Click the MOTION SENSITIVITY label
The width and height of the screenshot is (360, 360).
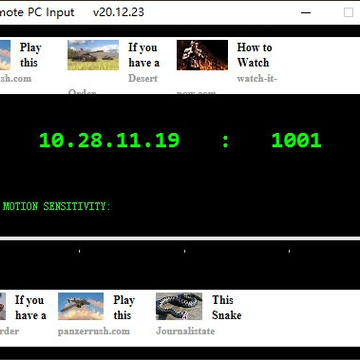click(56, 206)
